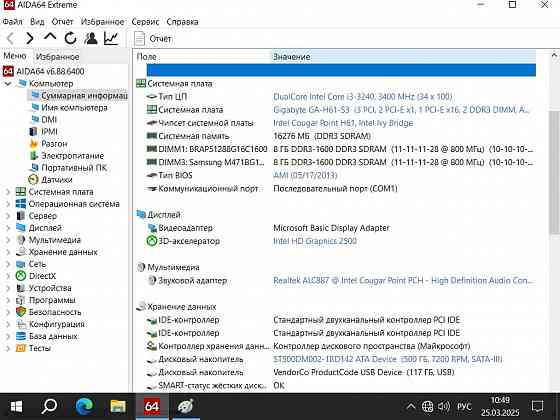
Task: Expand the Операционная система node
Action: pos(8,204)
